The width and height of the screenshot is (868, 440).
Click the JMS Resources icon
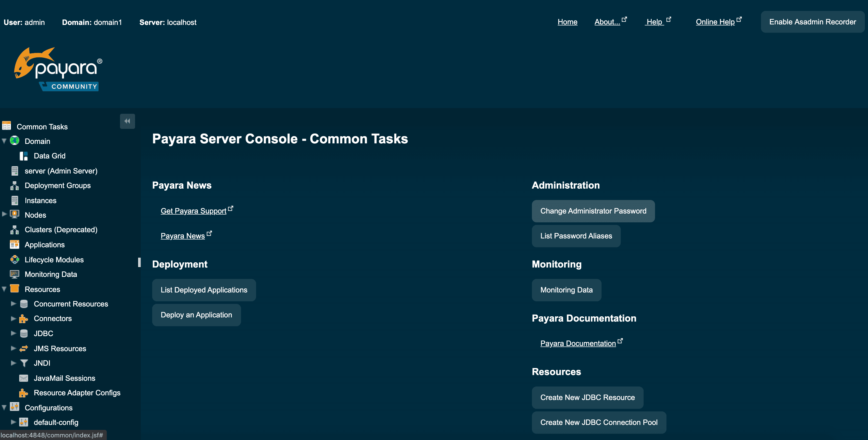tap(24, 348)
